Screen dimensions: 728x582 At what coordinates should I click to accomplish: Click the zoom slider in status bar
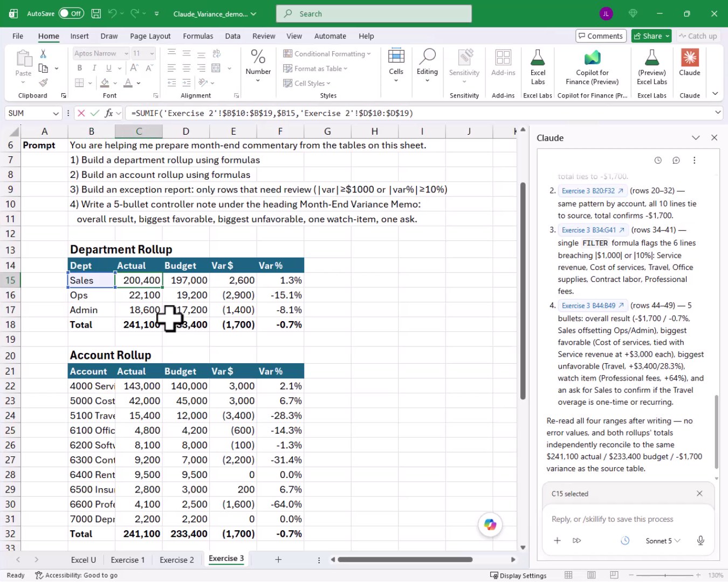665,575
